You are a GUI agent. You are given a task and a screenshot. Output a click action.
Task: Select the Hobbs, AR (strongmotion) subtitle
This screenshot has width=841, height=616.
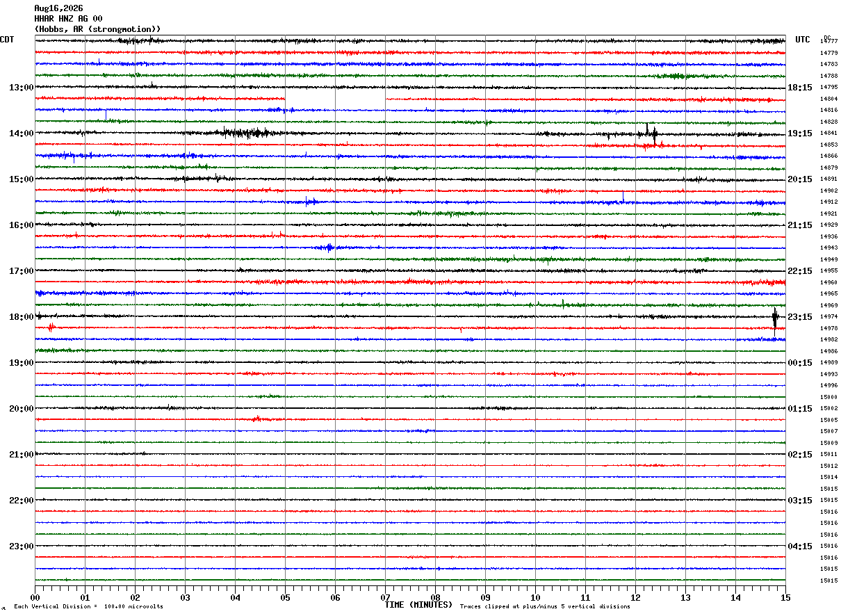click(x=97, y=29)
